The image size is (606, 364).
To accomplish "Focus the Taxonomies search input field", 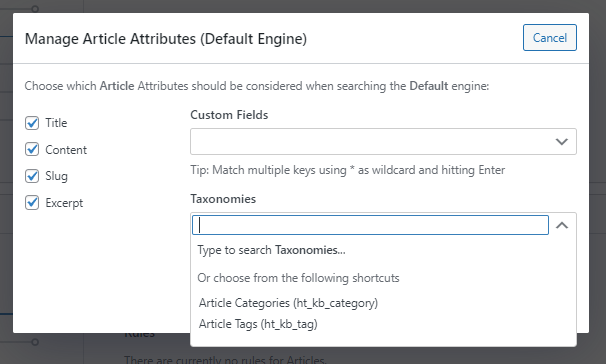I will click(x=370, y=225).
